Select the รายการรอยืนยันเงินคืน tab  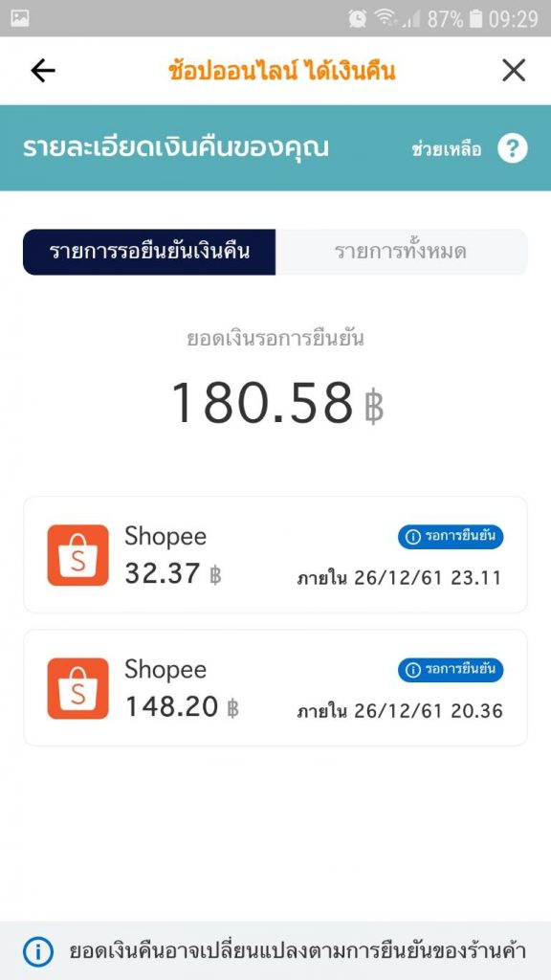(x=149, y=252)
